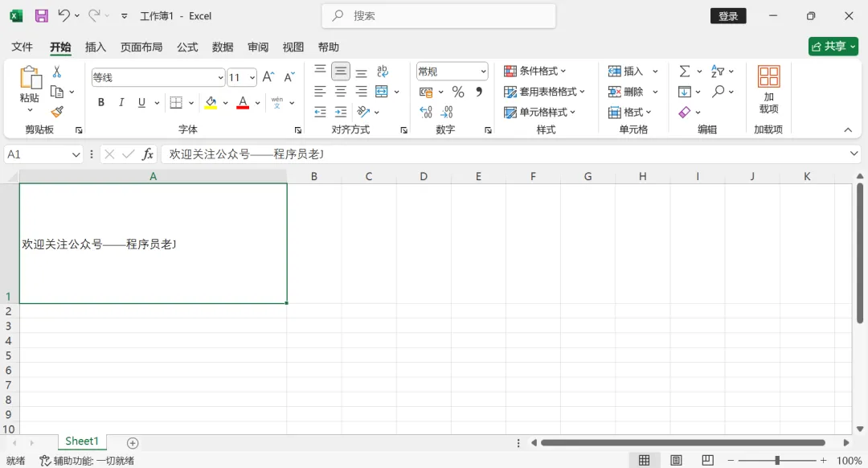Toggle Bold formatting
Screen dimensions: 868x468
(x=100, y=102)
